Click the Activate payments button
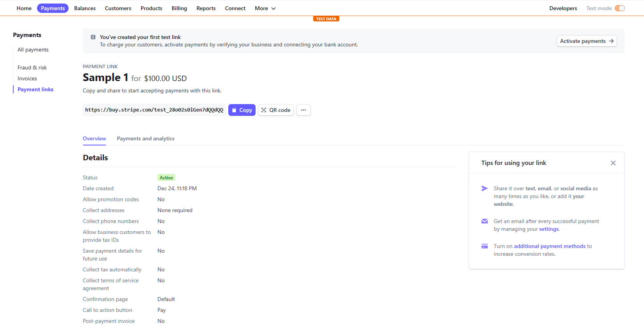This screenshot has width=644, height=333. [587, 41]
